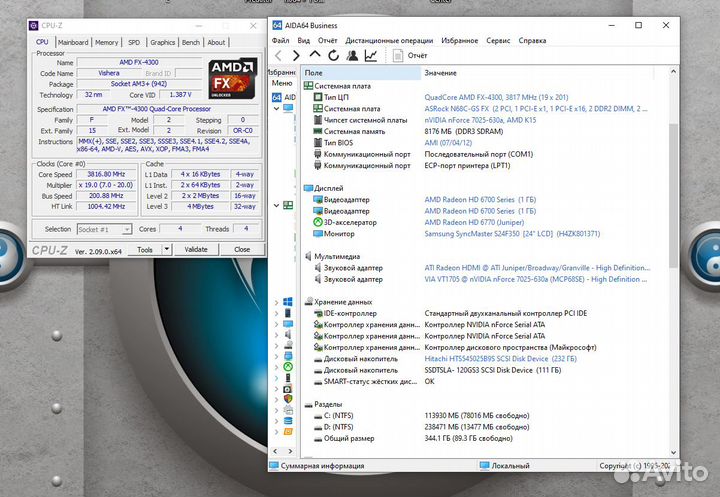Click the Системная плата section icon
The width and height of the screenshot is (720, 497).
click(x=308, y=86)
